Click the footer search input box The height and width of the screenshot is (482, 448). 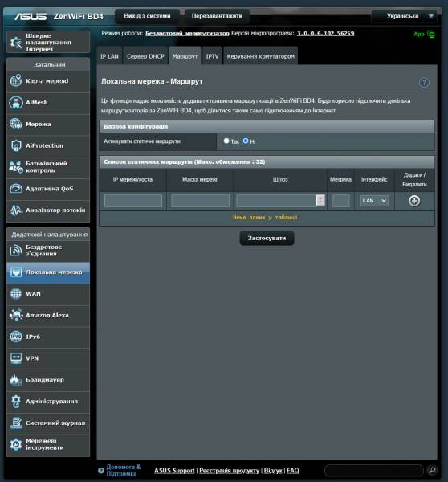pos(374,470)
